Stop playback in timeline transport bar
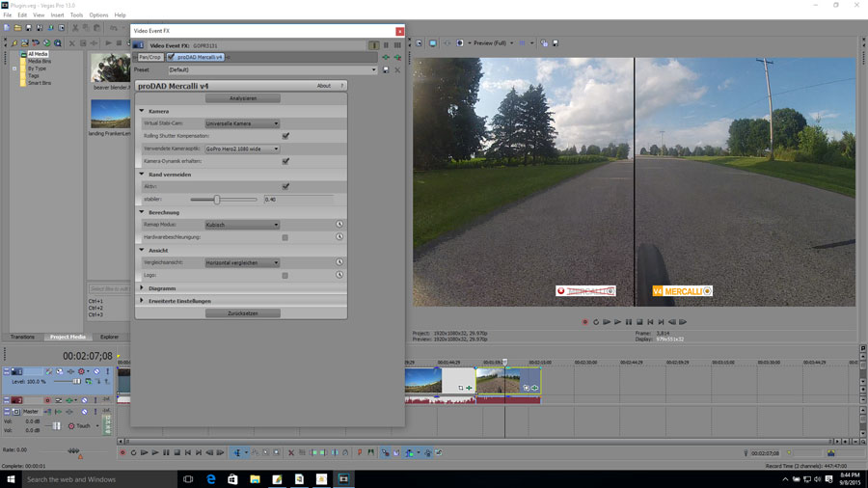868x488 pixels. click(x=177, y=452)
